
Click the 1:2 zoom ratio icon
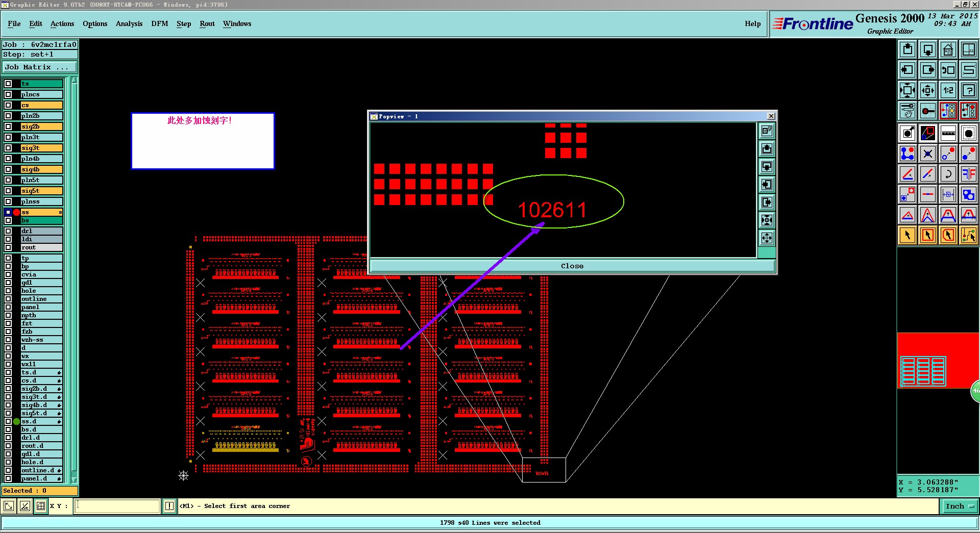point(948,90)
